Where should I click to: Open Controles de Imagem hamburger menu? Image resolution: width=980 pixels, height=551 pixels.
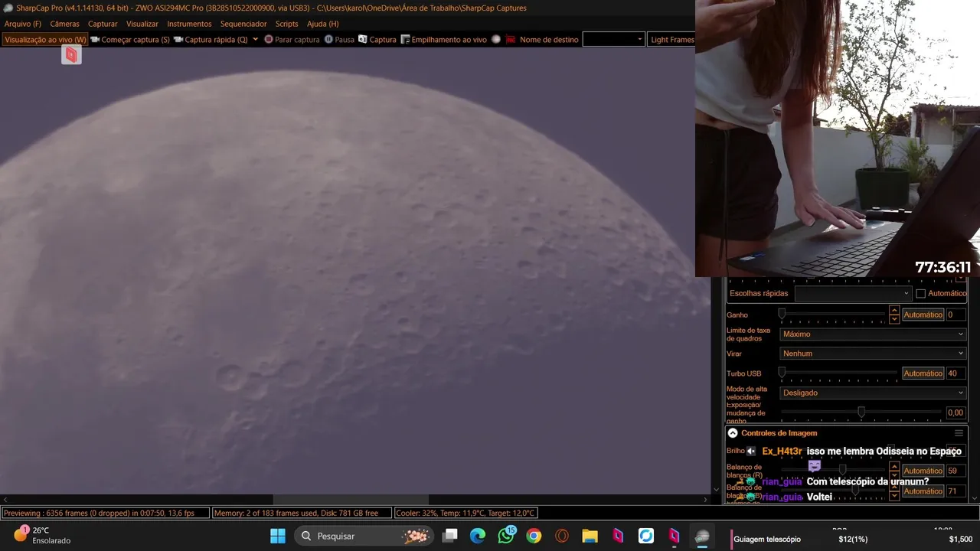click(959, 433)
